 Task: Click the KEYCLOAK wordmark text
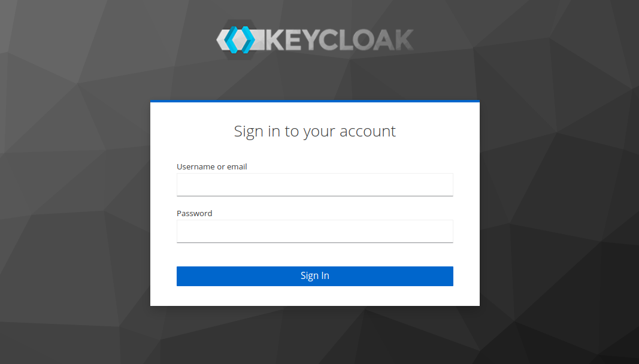338,40
